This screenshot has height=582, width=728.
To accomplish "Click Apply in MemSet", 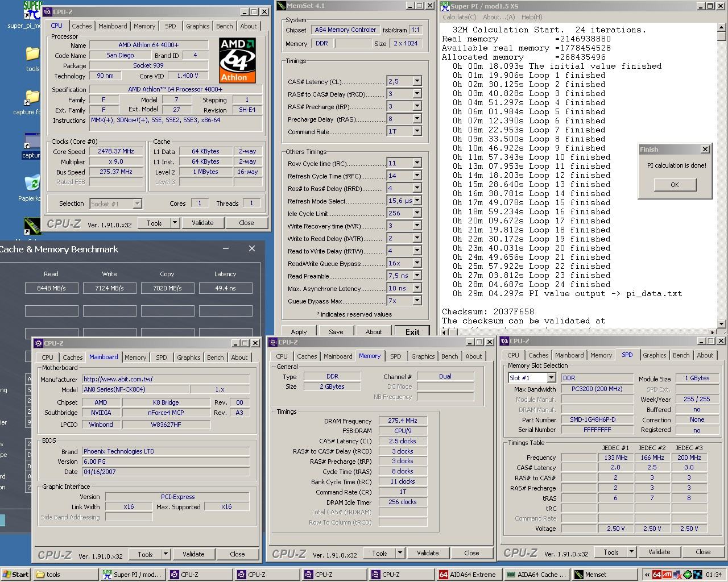I will click(299, 332).
